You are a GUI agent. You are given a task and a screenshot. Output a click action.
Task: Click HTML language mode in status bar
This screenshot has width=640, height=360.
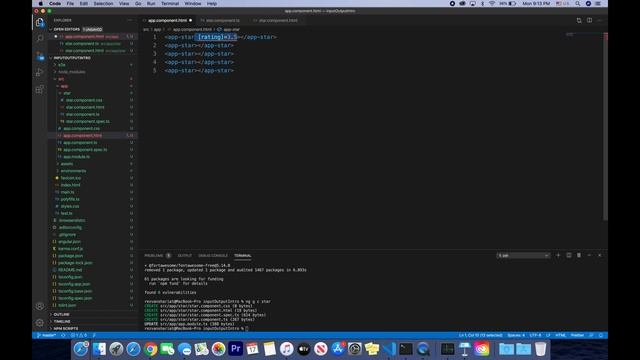560,336
